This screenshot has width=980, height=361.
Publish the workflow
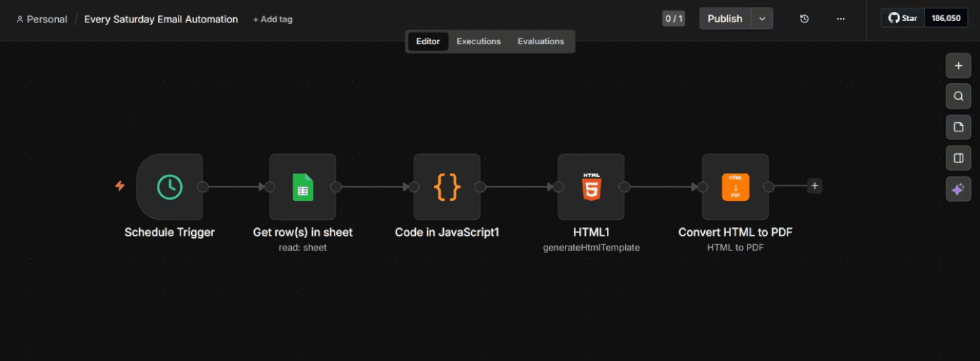click(x=725, y=19)
